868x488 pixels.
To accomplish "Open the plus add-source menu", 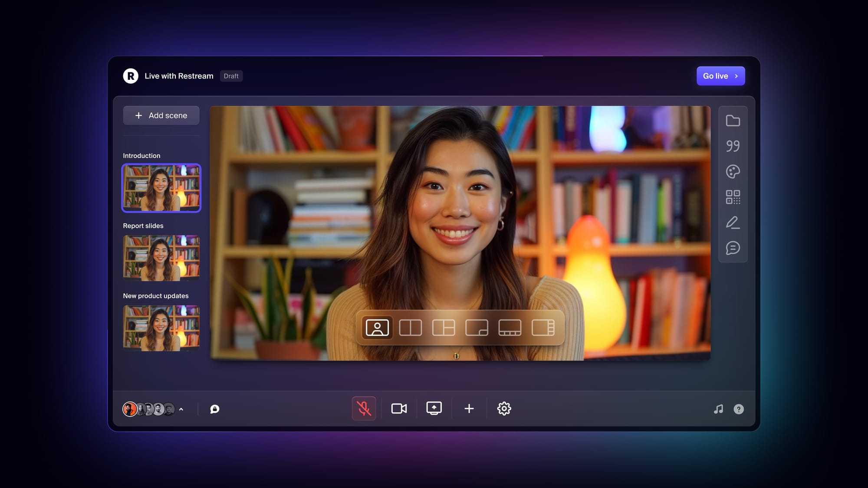I will 469,409.
